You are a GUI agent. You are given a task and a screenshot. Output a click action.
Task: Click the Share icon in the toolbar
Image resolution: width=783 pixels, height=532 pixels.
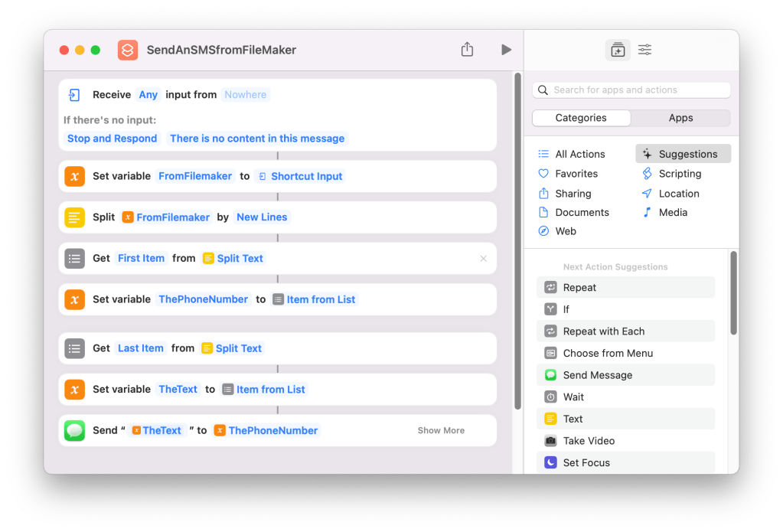(x=467, y=50)
